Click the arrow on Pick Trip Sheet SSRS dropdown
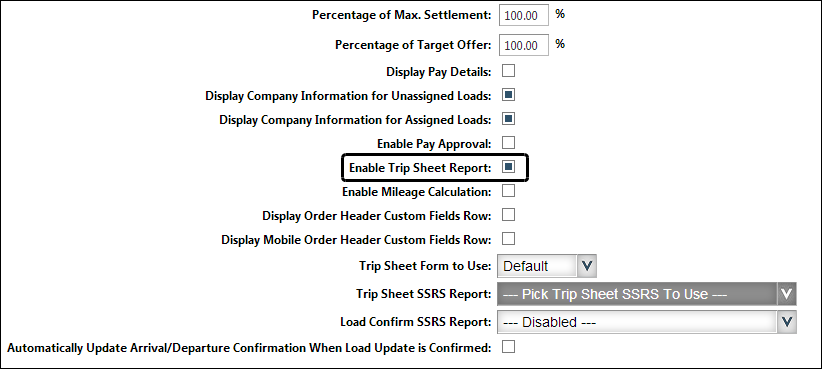Screen dimensions: 822x369 pos(786,294)
